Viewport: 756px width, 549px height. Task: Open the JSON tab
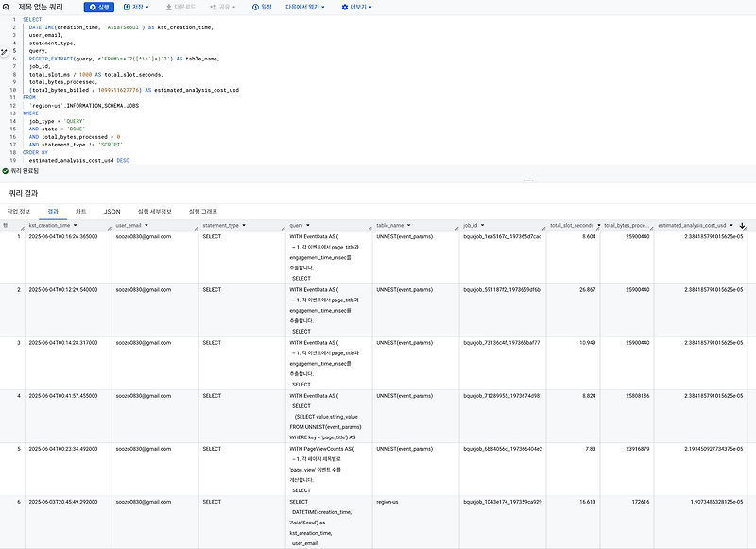click(x=112, y=212)
